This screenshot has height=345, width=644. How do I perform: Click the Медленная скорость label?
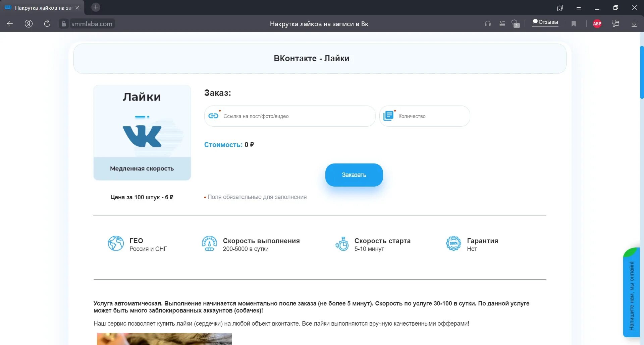tap(142, 168)
